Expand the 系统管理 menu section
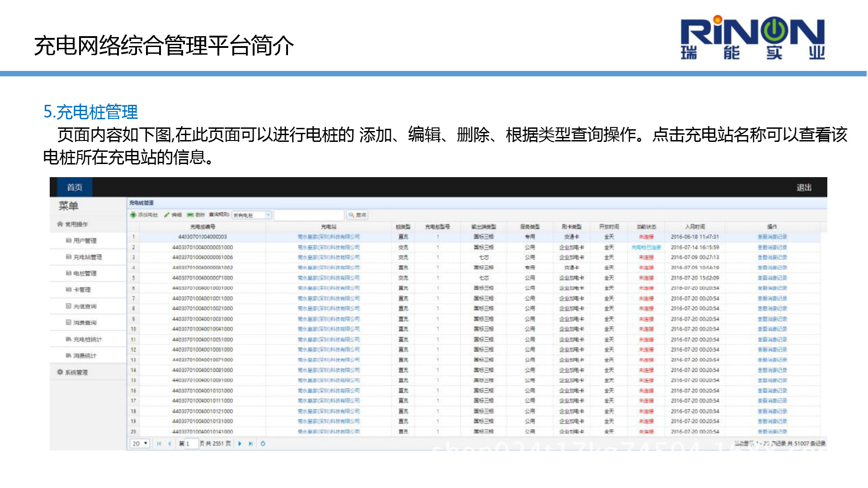 [76, 372]
